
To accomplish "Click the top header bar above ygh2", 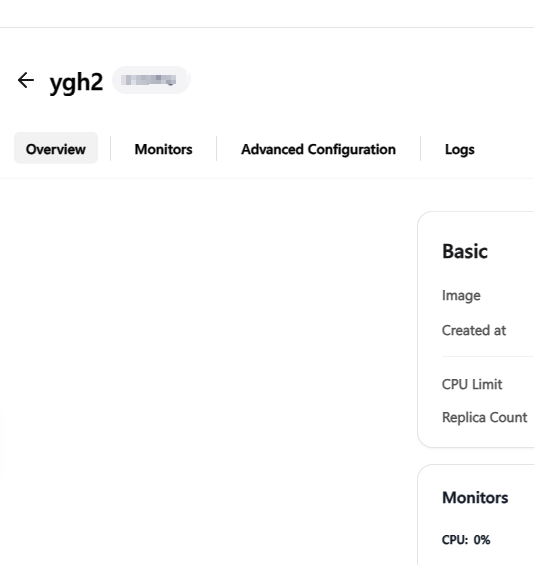I will 267,13.
